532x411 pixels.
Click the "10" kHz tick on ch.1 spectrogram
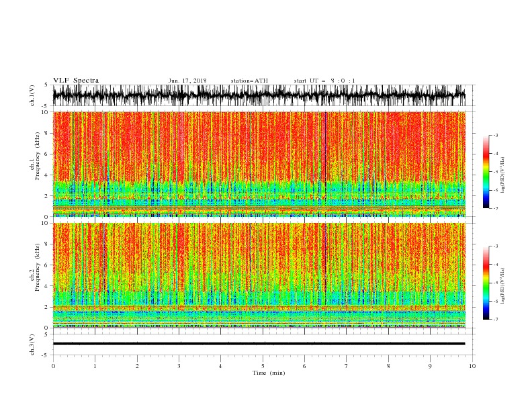(45, 112)
